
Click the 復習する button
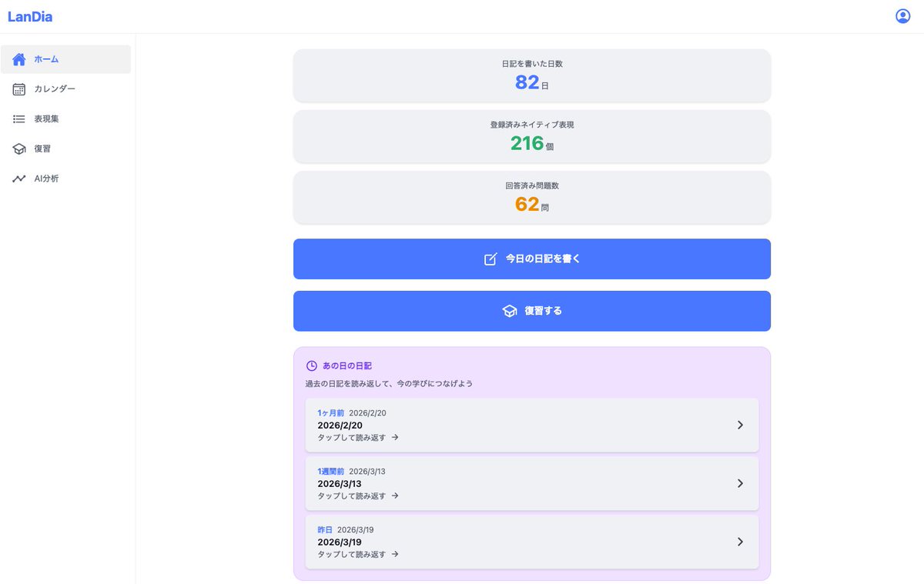[531, 311]
